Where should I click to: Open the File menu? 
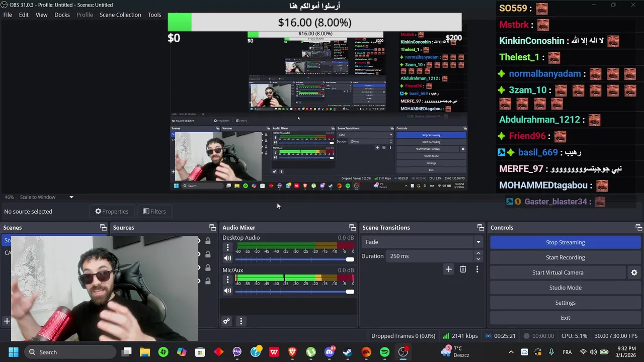(8, 15)
